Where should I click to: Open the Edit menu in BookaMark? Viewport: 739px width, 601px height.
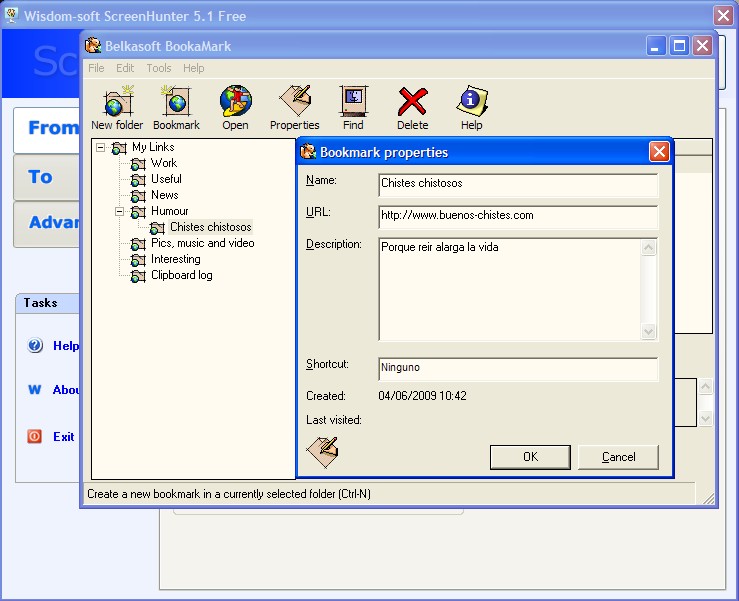125,68
